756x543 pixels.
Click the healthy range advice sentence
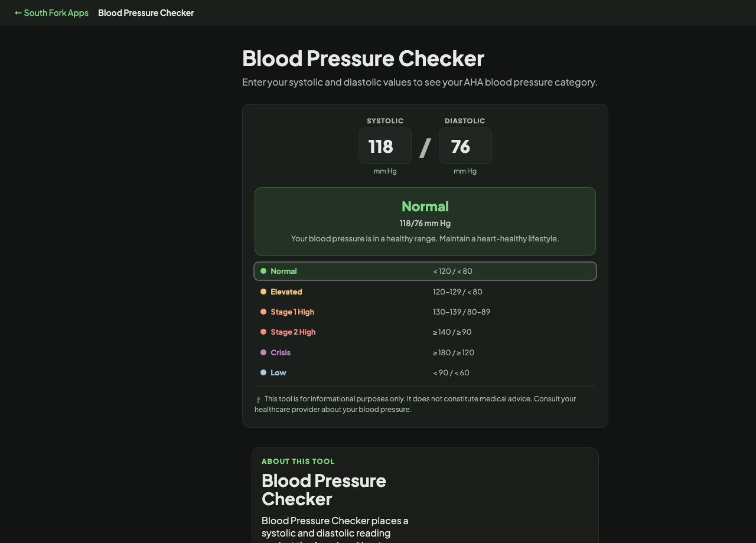point(425,238)
